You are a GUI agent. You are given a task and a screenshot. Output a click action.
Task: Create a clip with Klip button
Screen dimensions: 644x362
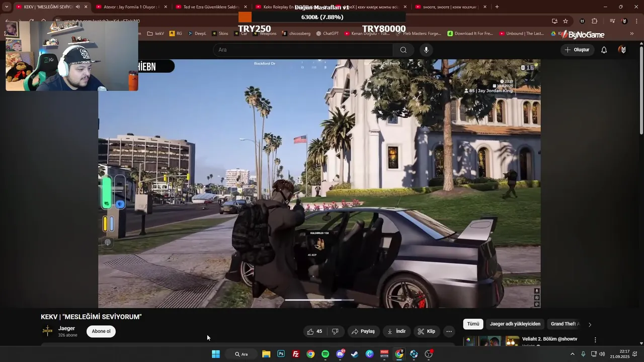426,331
